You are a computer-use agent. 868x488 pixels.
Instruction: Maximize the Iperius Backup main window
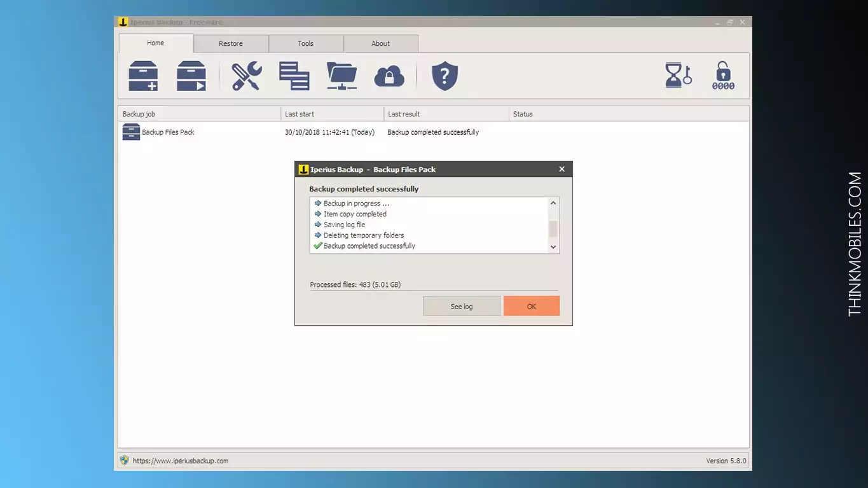(x=730, y=23)
